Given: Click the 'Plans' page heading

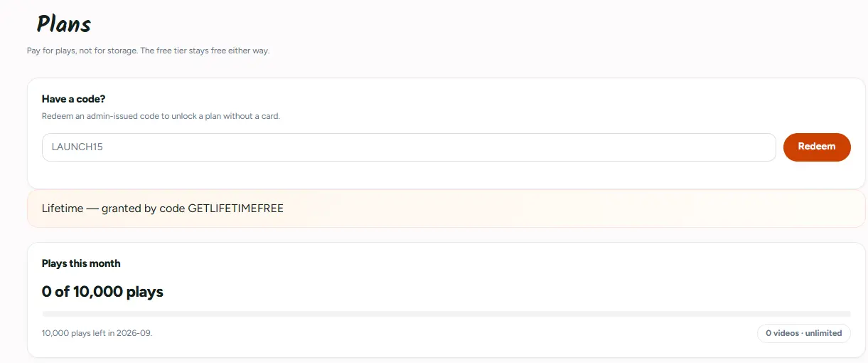Looking at the screenshot, I should tap(64, 25).
